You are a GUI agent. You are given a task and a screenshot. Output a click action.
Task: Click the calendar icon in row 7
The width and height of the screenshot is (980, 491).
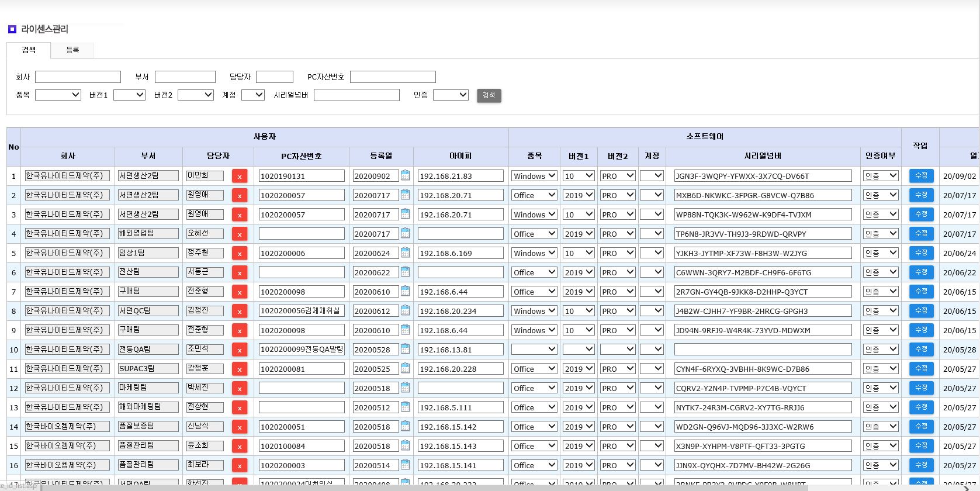(x=405, y=291)
